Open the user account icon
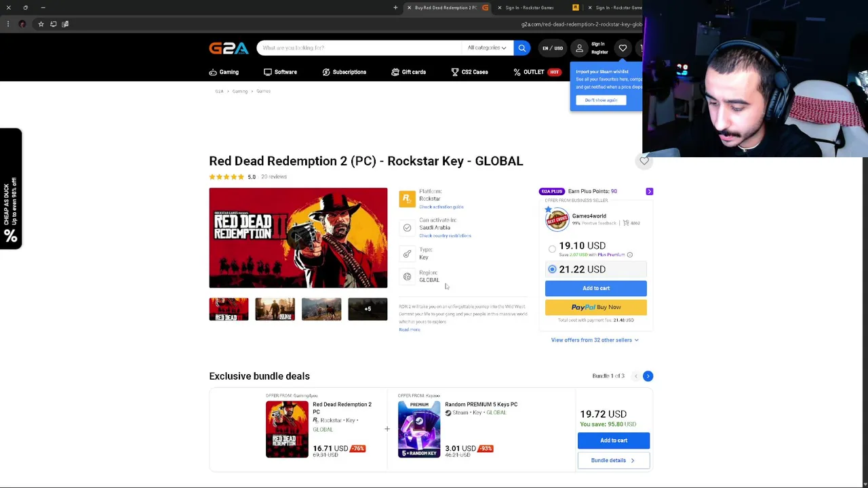 coord(579,48)
